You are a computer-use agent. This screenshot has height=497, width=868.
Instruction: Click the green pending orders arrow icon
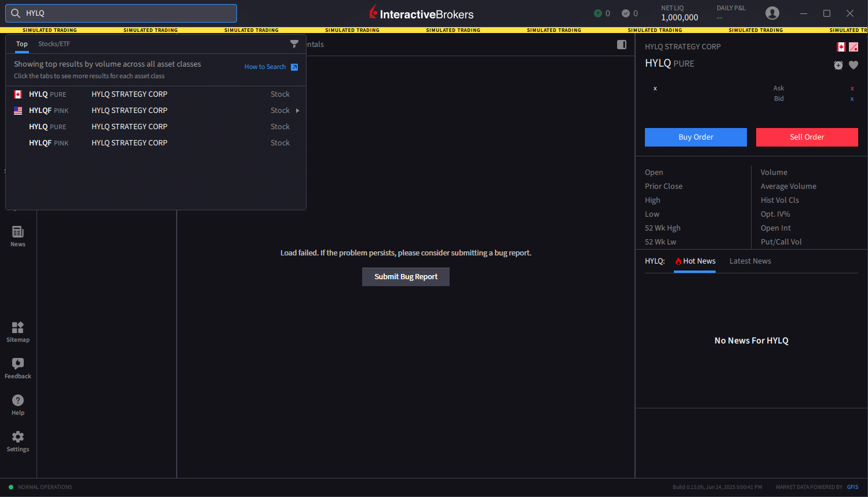coord(598,13)
